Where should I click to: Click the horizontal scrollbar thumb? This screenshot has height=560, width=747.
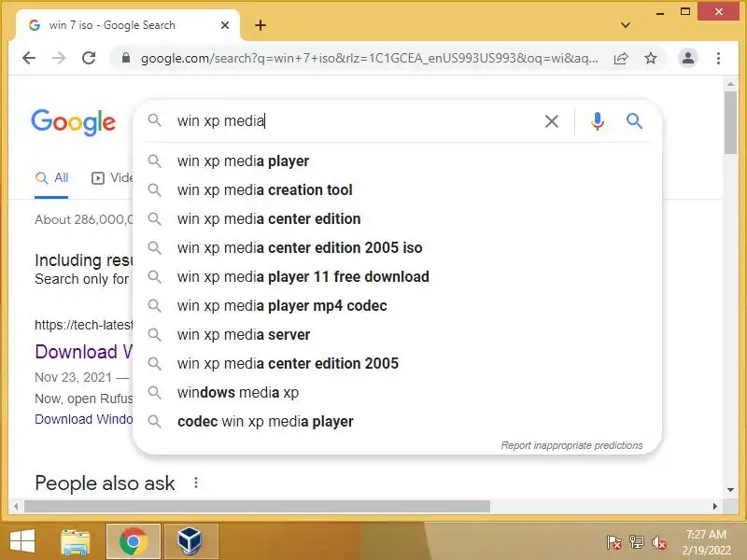point(258,506)
